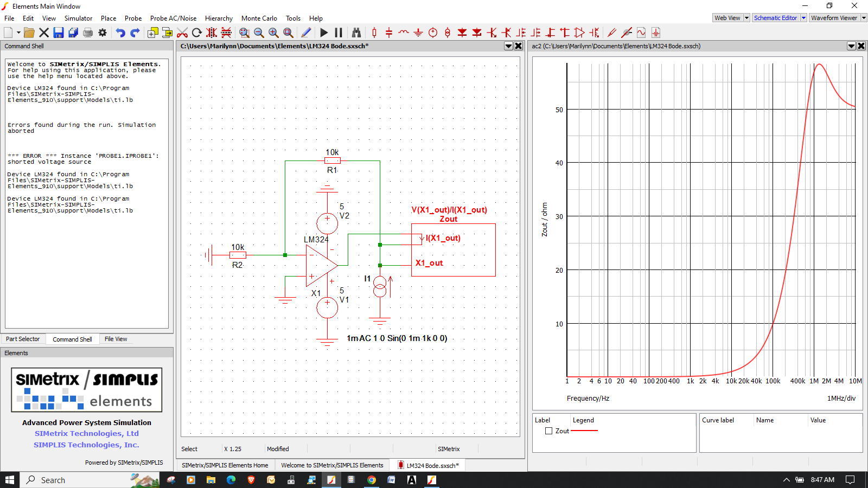The image size is (868, 488).
Task: Rotate component using the circular arrow icon
Action: coord(197,33)
